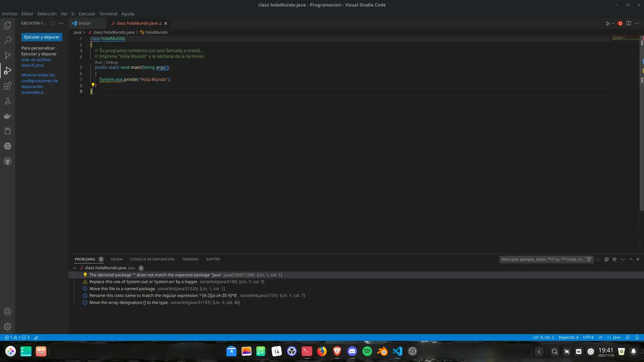This screenshot has height=362, width=644.
Task: Open the Extensions view icon
Action: point(7,86)
